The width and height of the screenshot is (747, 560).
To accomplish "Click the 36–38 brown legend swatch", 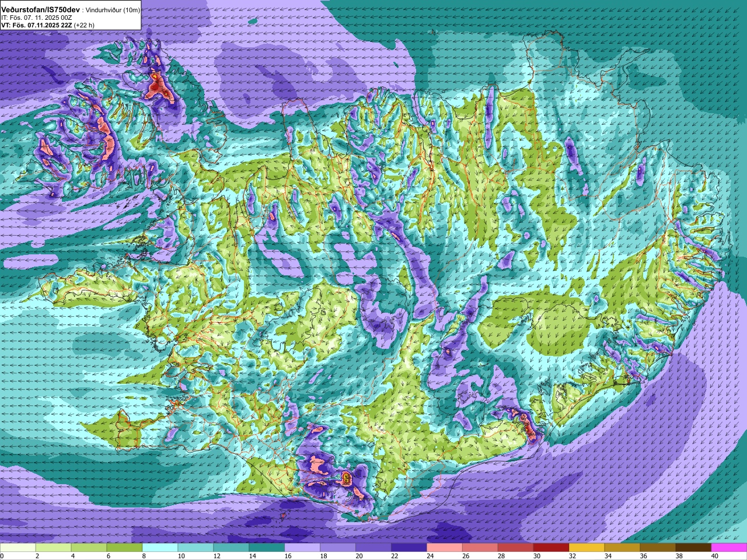I will pyautogui.click(x=658, y=548).
